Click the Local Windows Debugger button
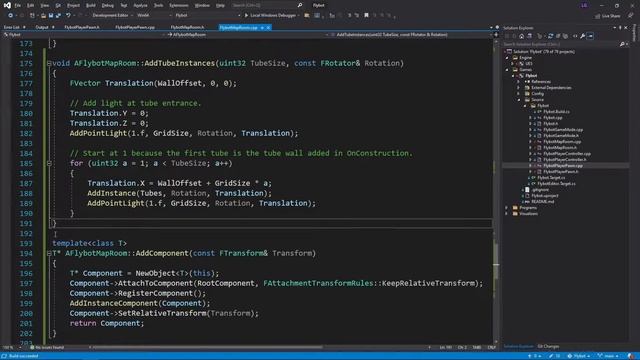This screenshot has height=360, width=640. pyautogui.click(x=271, y=16)
